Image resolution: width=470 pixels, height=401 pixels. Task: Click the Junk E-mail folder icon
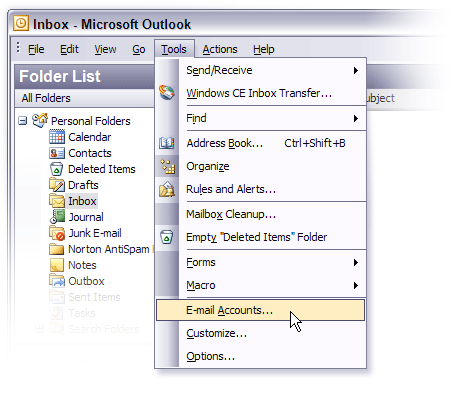pos(57,233)
